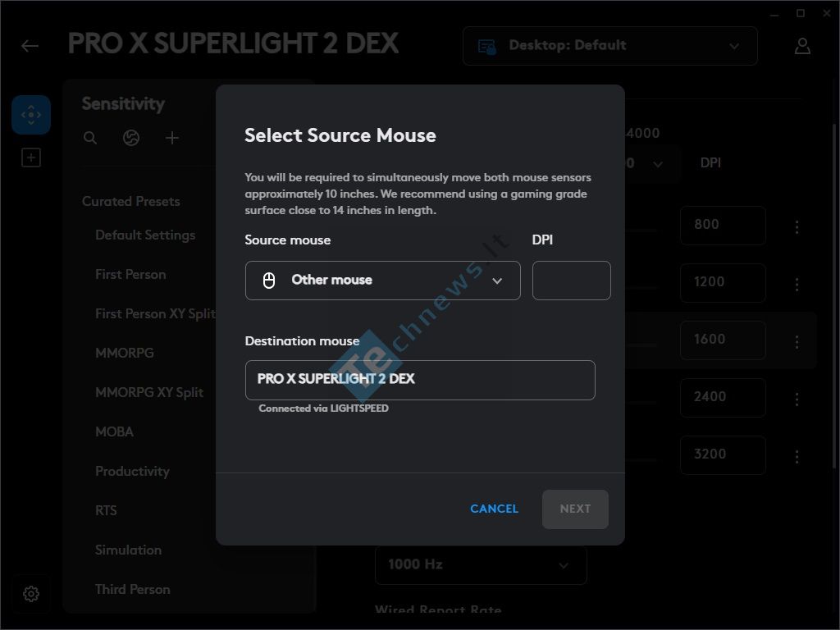The image size is (840, 630).
Task: Click the 1600 DPI value box
Action: pos(723,340)
